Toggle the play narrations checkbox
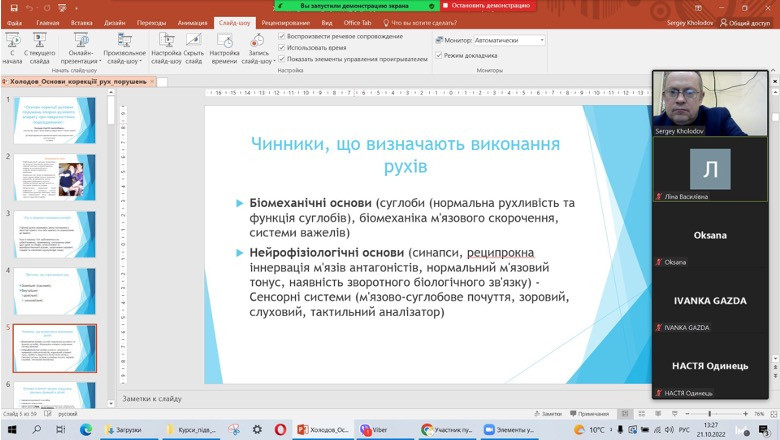Screen dimensions: 780x440 coord(282,36)
